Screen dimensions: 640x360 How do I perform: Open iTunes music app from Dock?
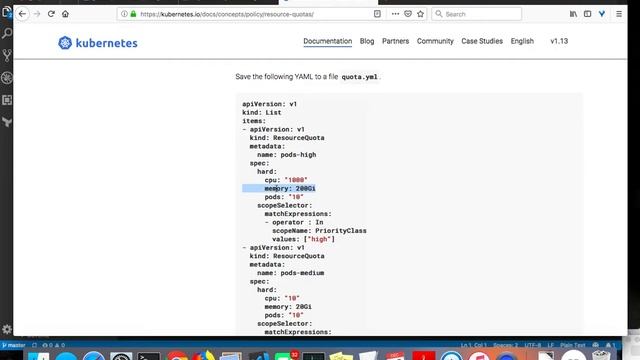[479, 356]
